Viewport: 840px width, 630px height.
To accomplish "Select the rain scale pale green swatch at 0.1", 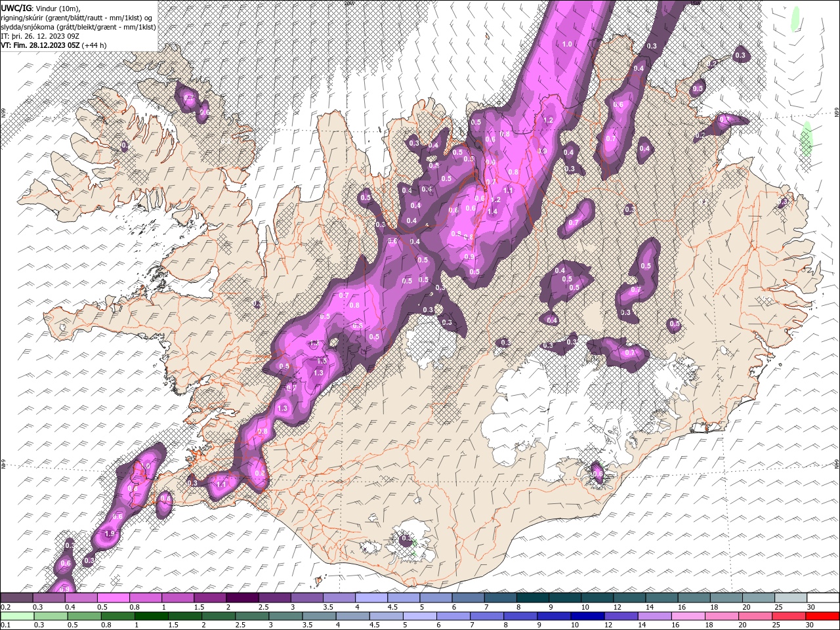I will (17, 616).
